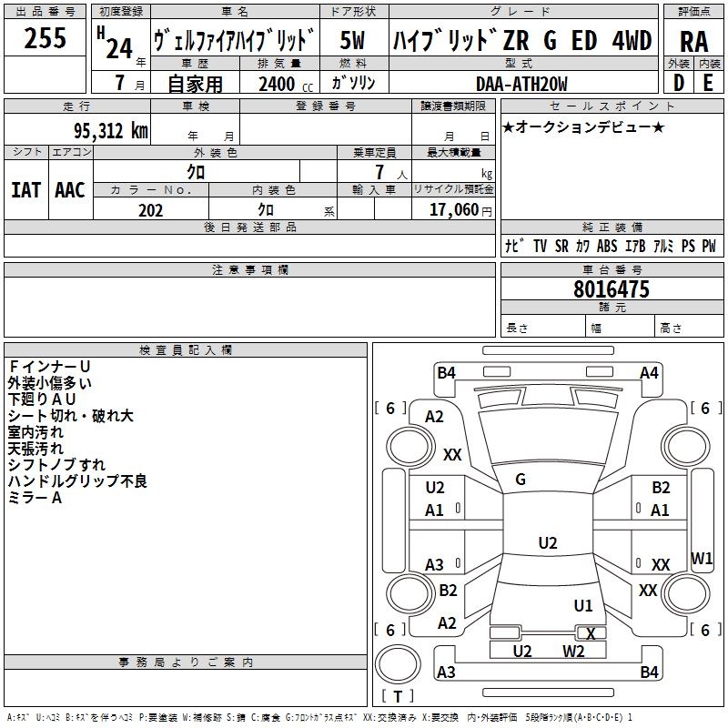Click the PW power windows entry
Screen dimensions: 728x728
click(709, 246)
